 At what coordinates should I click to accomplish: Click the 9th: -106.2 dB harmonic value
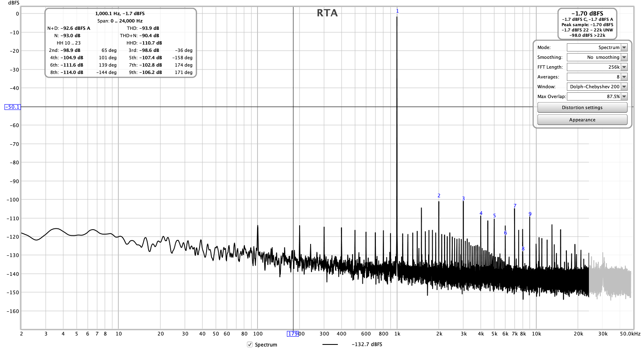145,72
